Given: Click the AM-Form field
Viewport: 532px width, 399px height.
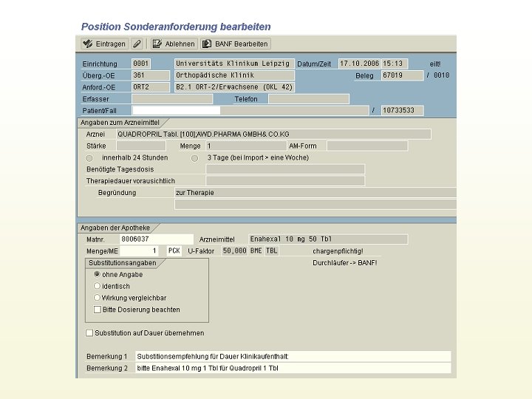Looking at the screenshot, I should pos(367,146).
